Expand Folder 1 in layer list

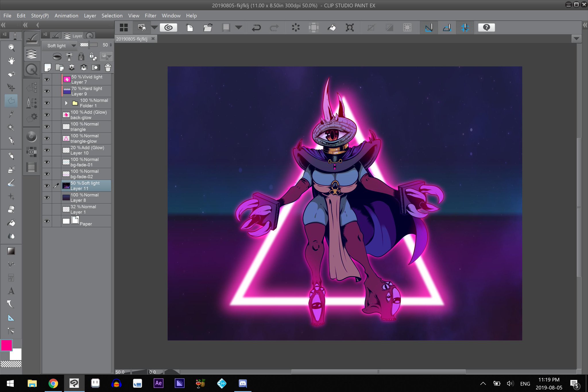66,103
